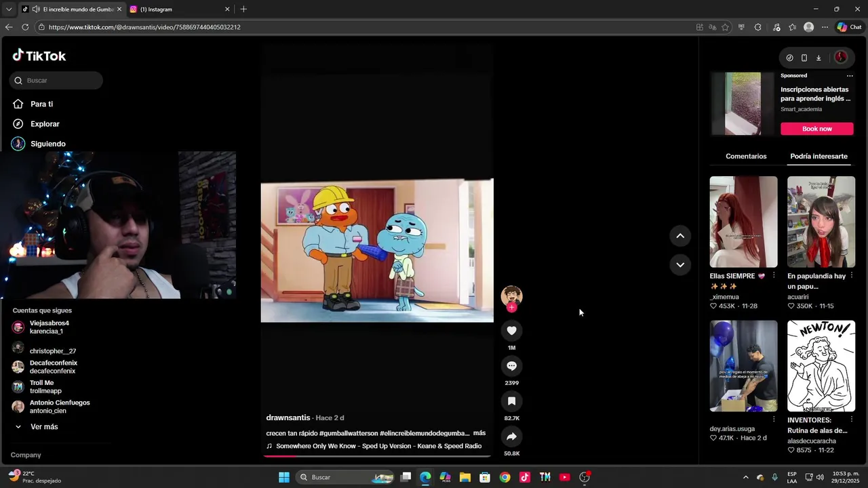Click the TikTok logo

(x=39, y=56)
